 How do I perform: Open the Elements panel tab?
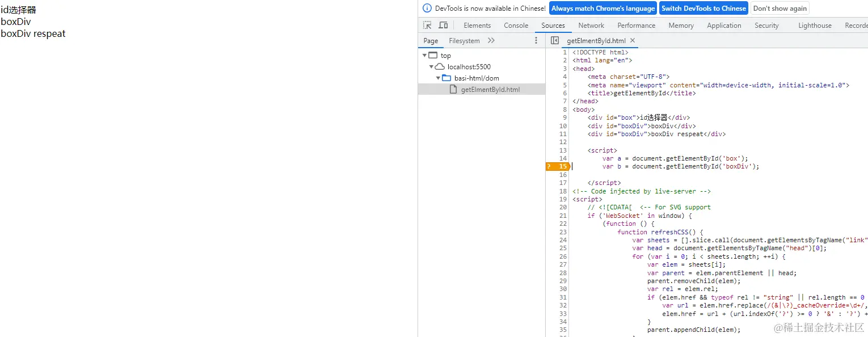point(477,26)
